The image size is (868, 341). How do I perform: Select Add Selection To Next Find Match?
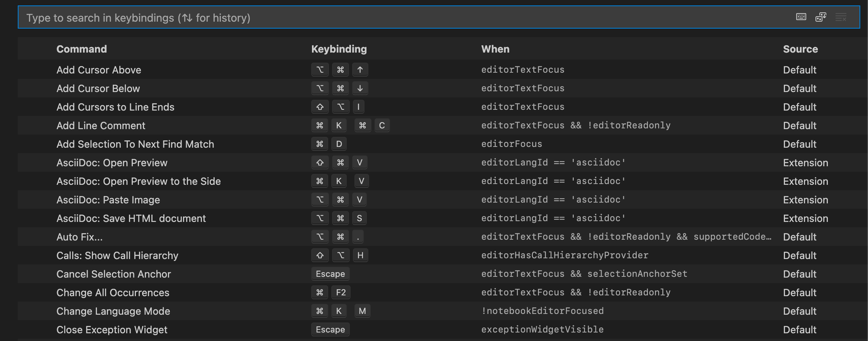click(135, 144)
